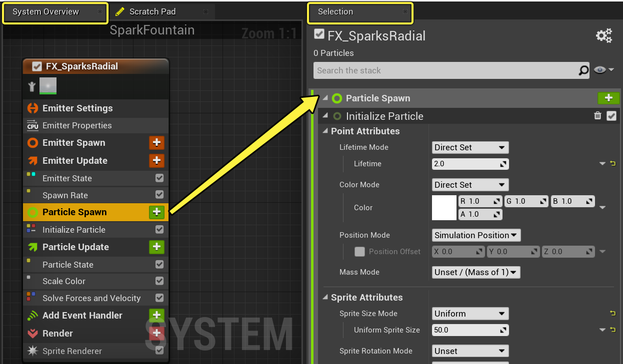Click the Color R channel value field
This screenshot has width=623, height=364.
pos(480,201)
